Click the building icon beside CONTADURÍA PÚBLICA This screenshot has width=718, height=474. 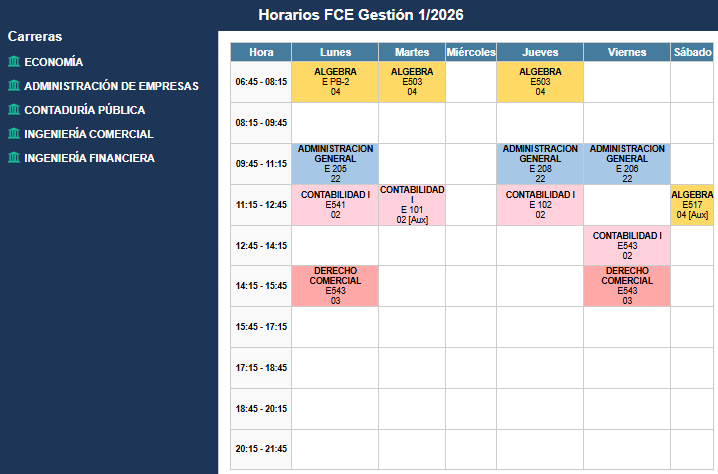click(x=13, y=110)
